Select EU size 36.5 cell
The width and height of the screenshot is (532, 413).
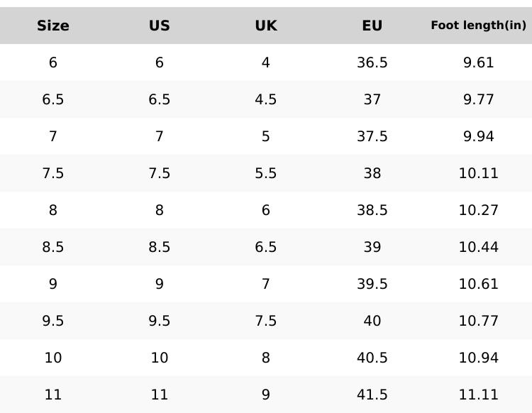coord(372,62)
